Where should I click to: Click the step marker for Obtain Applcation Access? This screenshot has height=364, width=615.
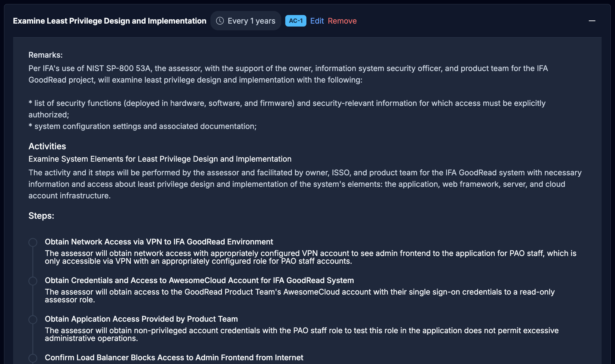tap(33, 320)
